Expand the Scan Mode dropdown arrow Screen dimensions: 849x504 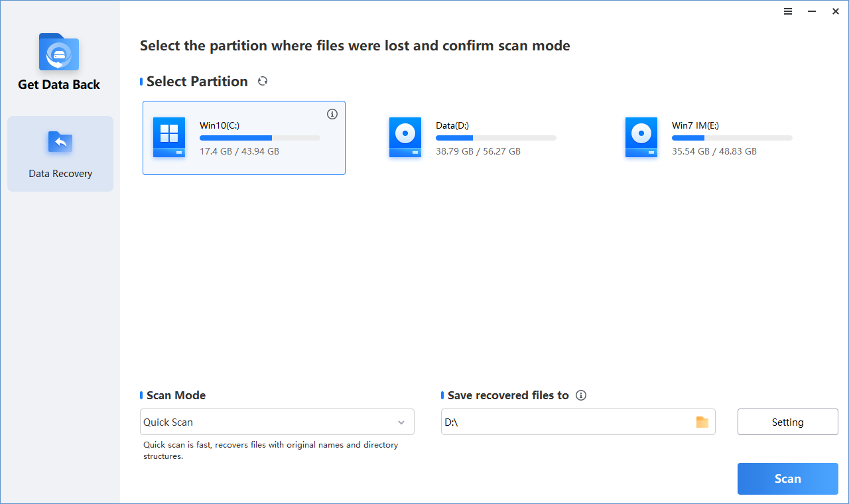(x=401, y=422)
